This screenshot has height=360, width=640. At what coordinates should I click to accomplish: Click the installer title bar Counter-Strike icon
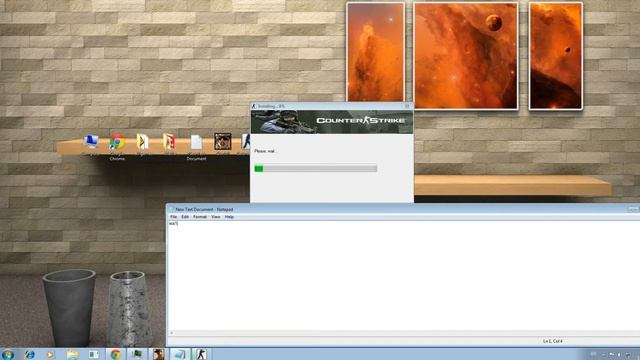pyautogui.click(x=253, y=106)
